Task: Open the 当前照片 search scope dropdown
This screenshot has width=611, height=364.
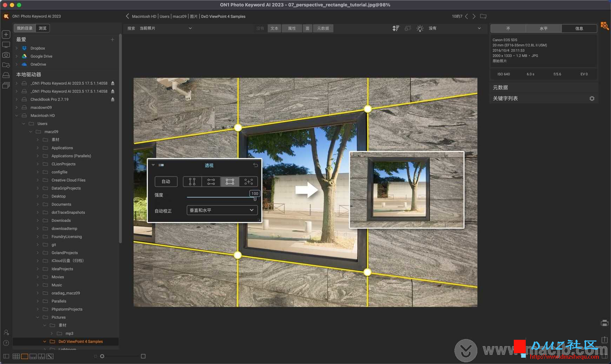Action: (166, 28)
